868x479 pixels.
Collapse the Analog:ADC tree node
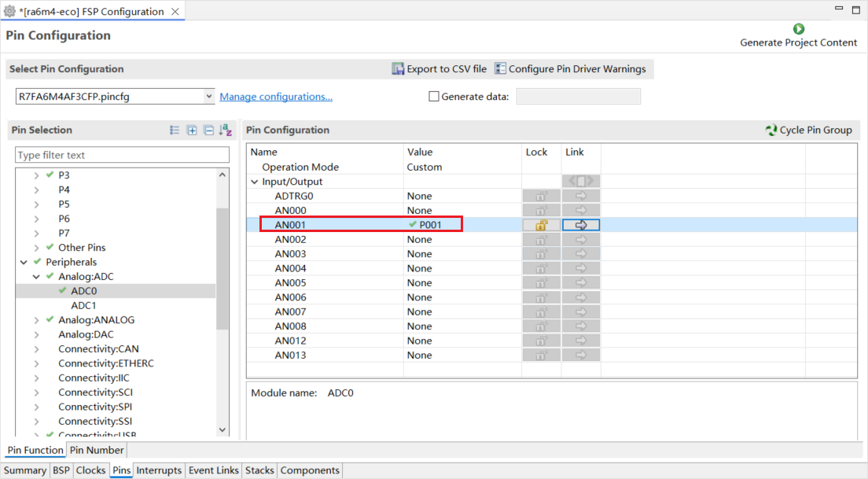point(36,276)
